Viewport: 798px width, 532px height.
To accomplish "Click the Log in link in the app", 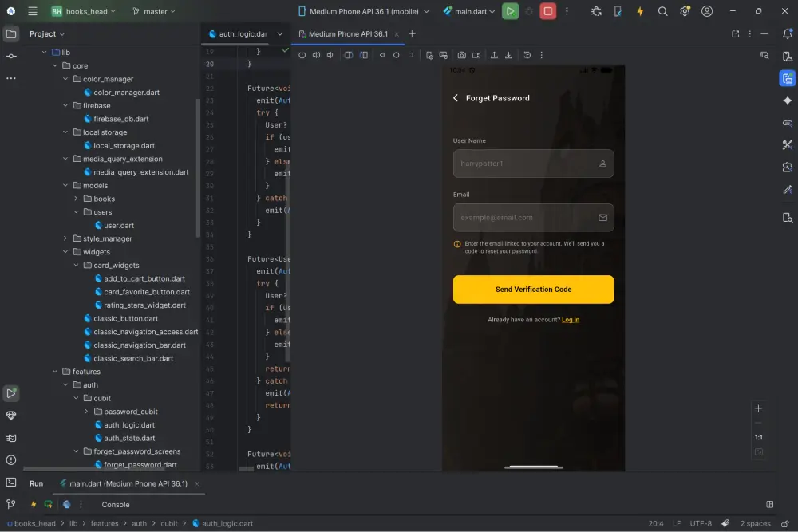I will point(570,318).
